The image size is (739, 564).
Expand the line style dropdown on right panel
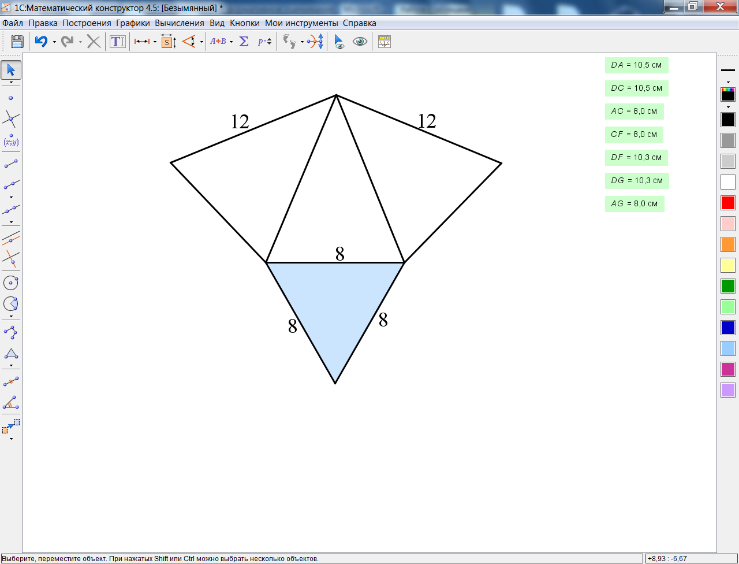coord(728,82)
